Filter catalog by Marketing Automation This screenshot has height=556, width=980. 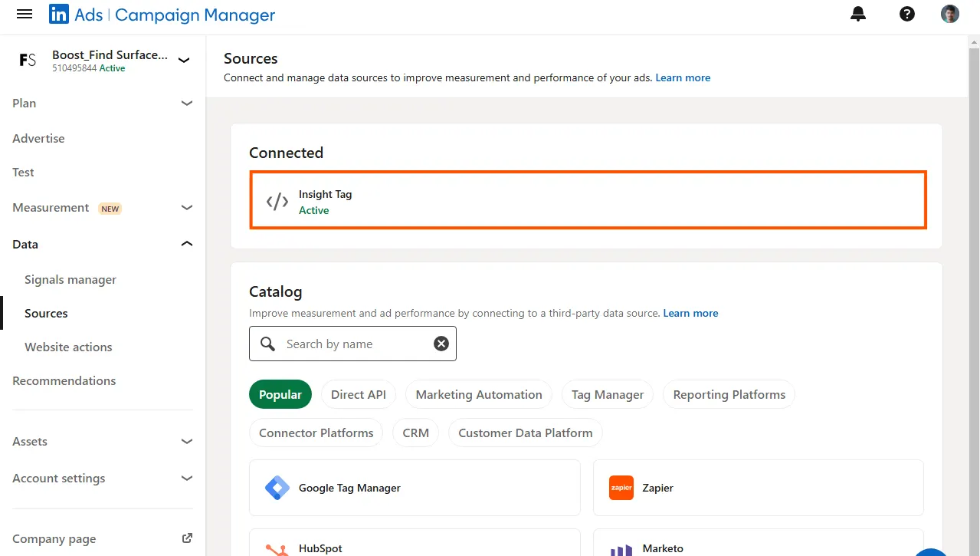(479, 394)
